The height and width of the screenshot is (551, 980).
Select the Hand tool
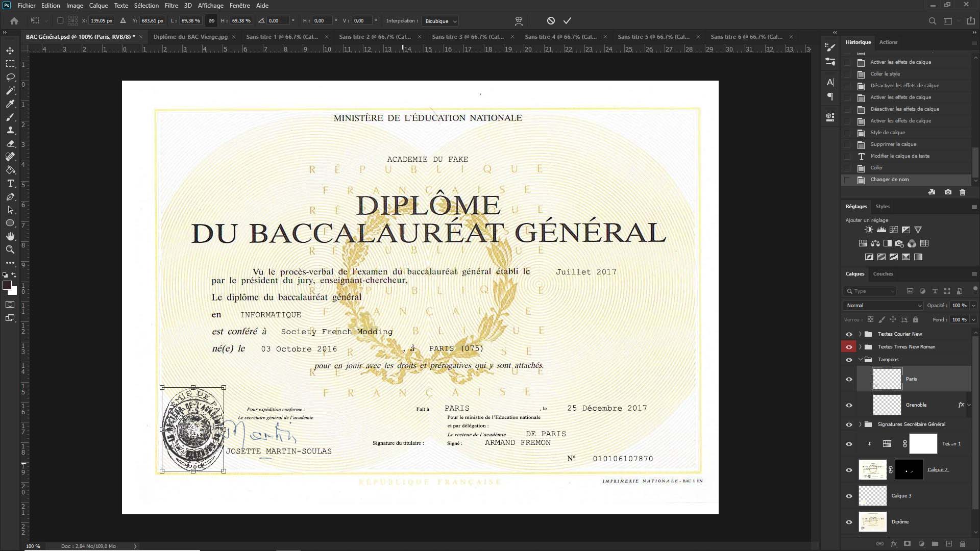click(10, 236)
